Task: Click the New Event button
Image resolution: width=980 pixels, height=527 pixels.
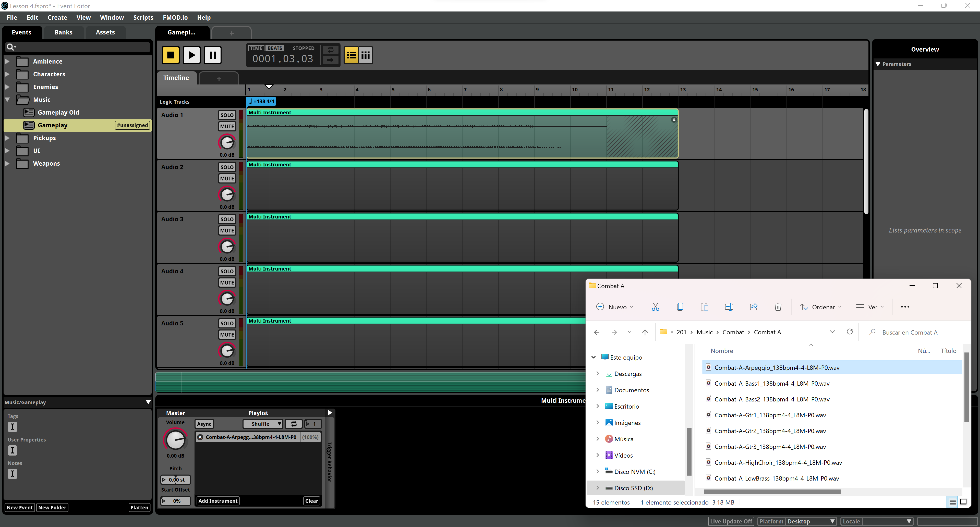Action: 20,507
